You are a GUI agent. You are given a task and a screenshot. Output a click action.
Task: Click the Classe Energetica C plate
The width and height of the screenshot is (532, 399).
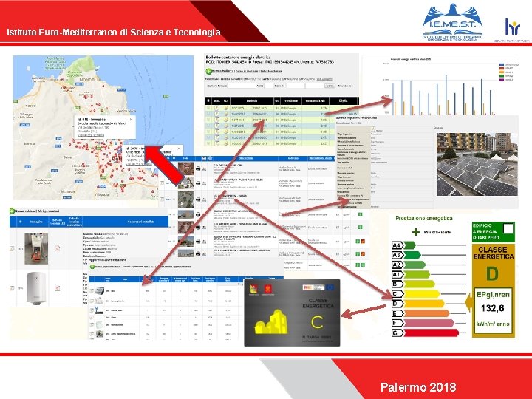(292, 313)
